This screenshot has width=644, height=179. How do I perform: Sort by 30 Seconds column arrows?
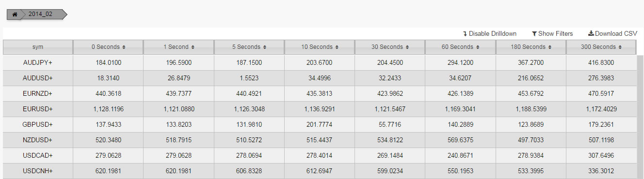pyautogui.click(x=407, y=47)
